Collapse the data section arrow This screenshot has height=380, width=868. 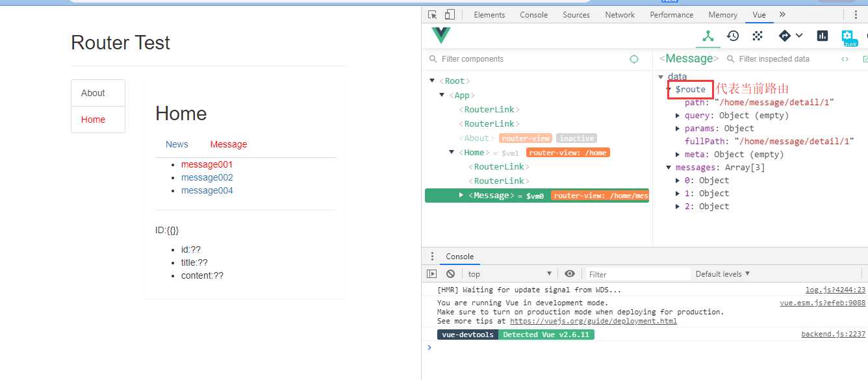661,77
